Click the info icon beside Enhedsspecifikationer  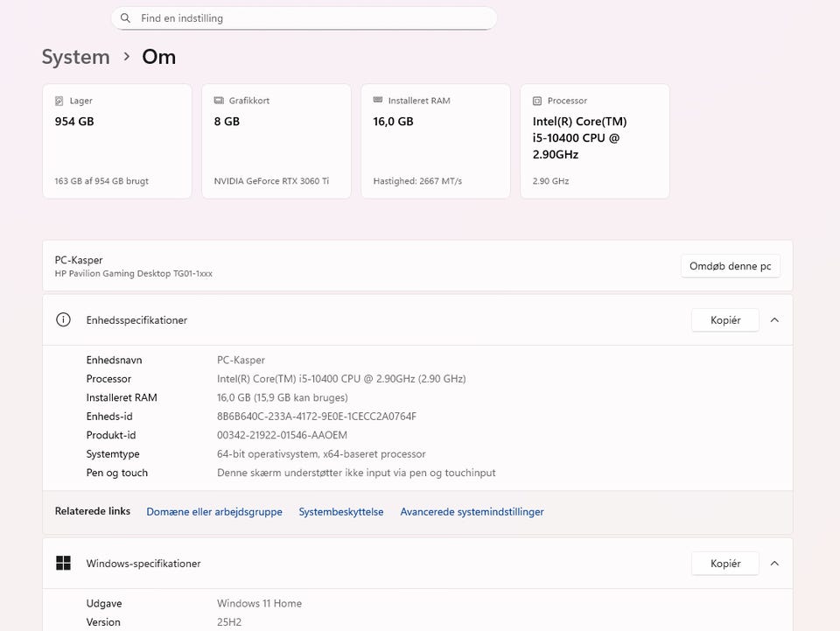coord(63,320)
